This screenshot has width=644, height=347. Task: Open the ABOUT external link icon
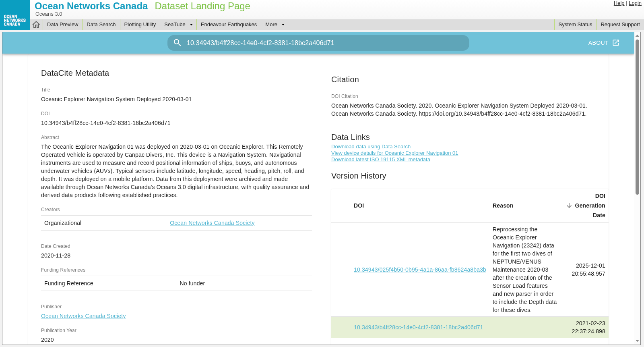(616, 43)
